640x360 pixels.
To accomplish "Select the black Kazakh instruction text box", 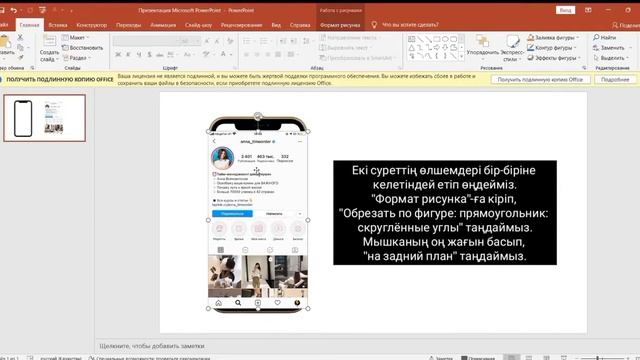I will tap(445, 213).
